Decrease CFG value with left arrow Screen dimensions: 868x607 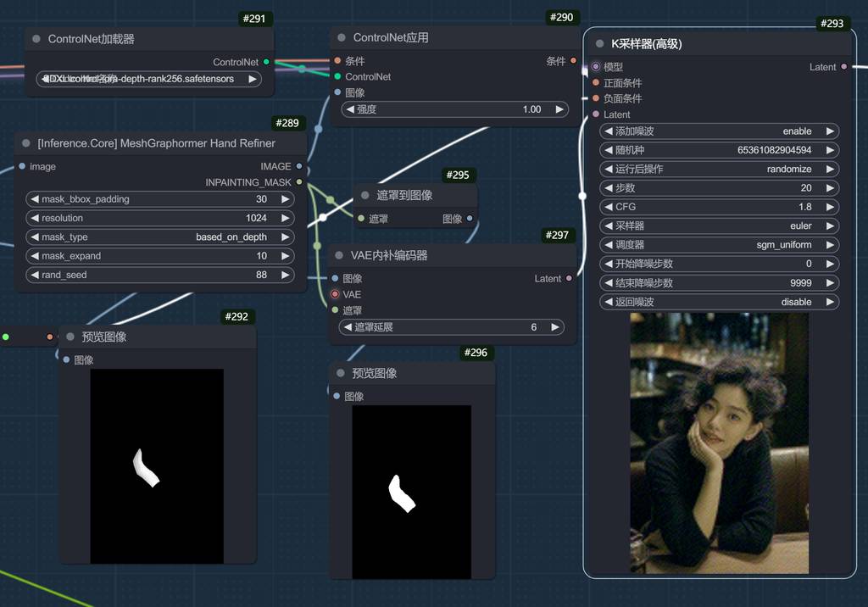[608, 207]
